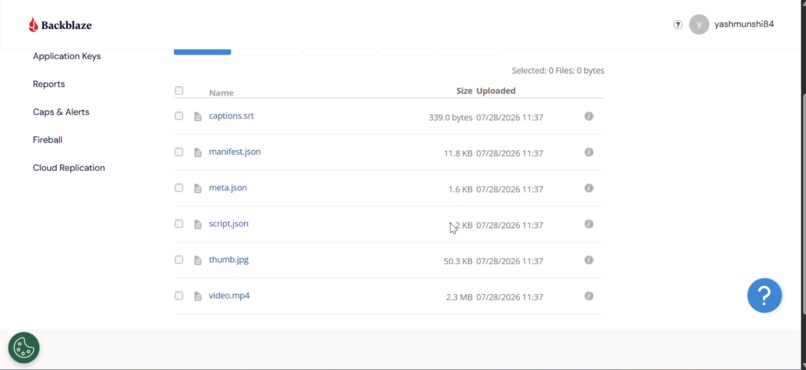The image size is (806, 370).
Task: Show info icon for meta.json
Action: (589, 188)
